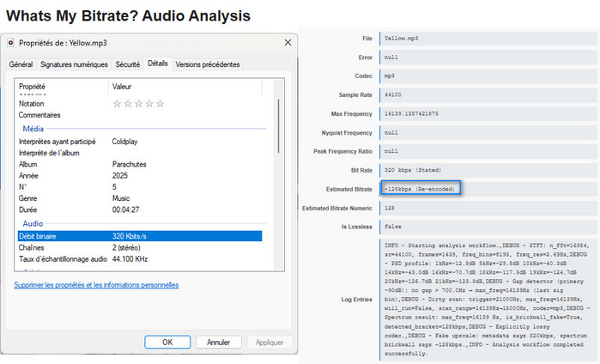The width and height of the screenshot is (600, 364).
Task: Click the properties list vertical scrollbar
Action: click(x=279, y=126)
